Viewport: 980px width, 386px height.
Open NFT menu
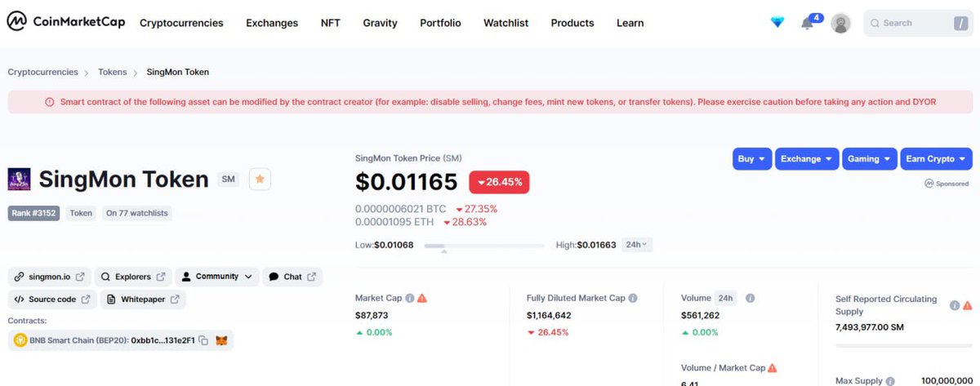pos(331,23)
